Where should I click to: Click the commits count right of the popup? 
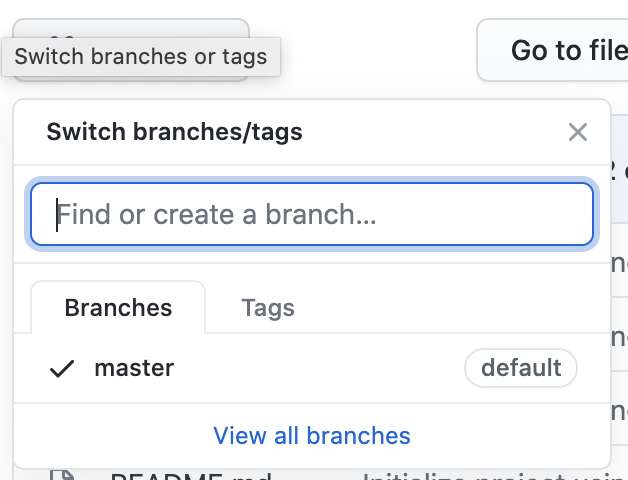(620, 170)
